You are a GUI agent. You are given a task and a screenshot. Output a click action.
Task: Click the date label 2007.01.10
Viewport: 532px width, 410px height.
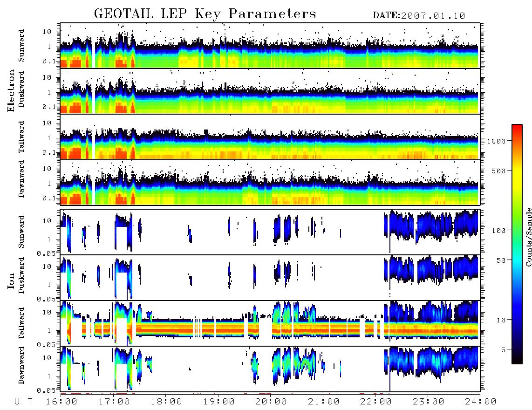pos(433,16)
